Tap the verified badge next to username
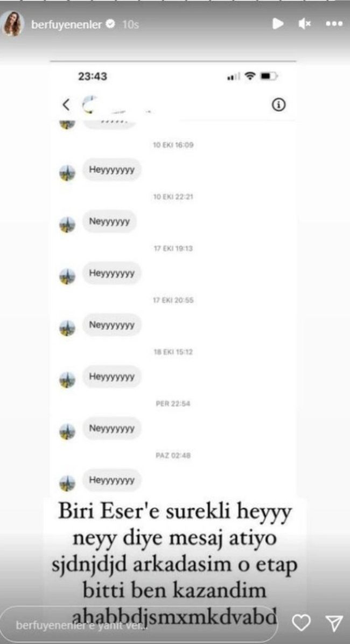350x644 pixels. click(x=110, y=25)
